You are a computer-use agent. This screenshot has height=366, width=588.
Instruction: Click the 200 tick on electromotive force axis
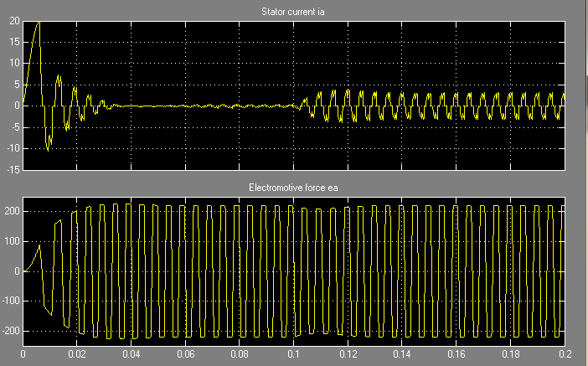click(13, 212)
